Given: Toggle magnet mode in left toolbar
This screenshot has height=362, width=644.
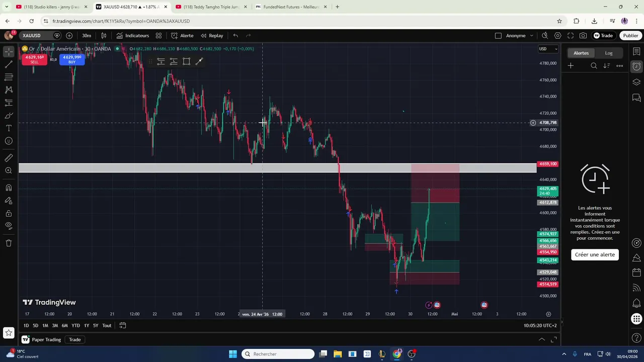Looking at the screenshot, I should point(9,188).
